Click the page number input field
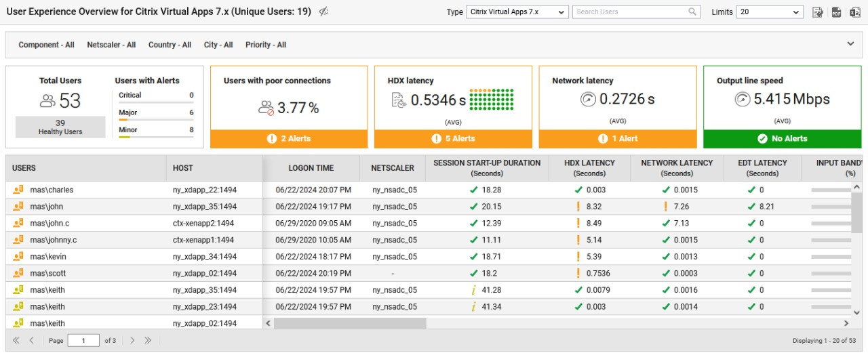Viewport: 868px width, 355px height. [x=83, y=341]
